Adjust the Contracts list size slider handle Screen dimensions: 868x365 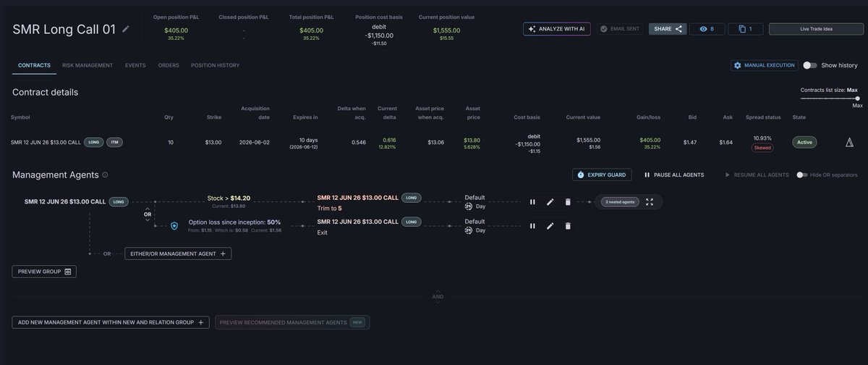coord(858,98)
